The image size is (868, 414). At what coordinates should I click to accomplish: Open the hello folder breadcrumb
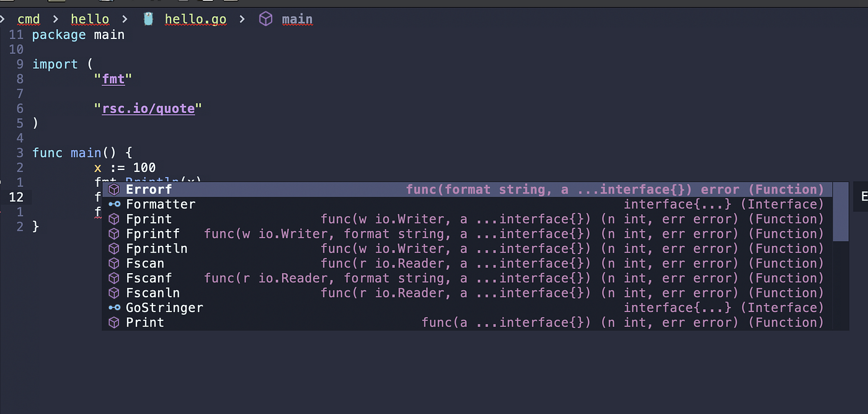coord(89,19)
